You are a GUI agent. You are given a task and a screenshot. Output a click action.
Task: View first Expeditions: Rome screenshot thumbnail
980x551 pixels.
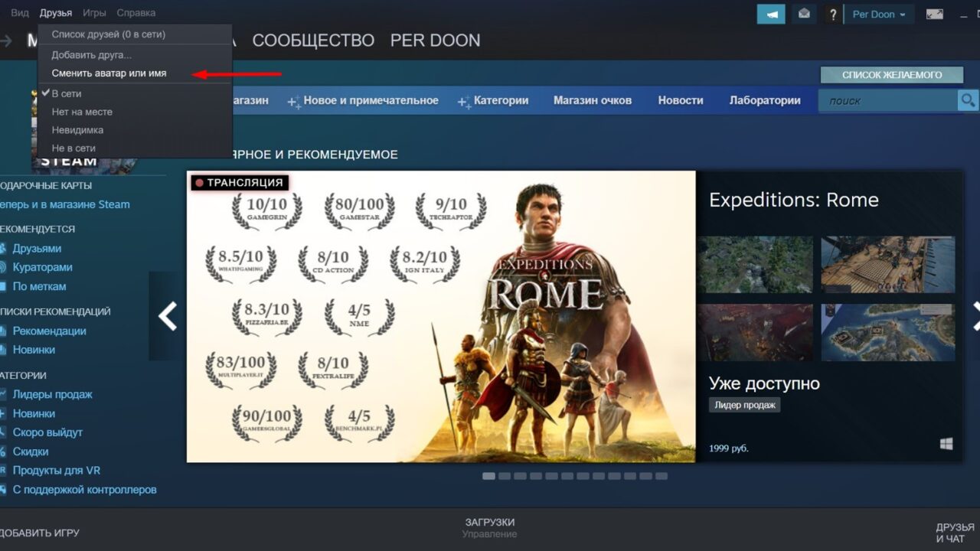(755, 265)
